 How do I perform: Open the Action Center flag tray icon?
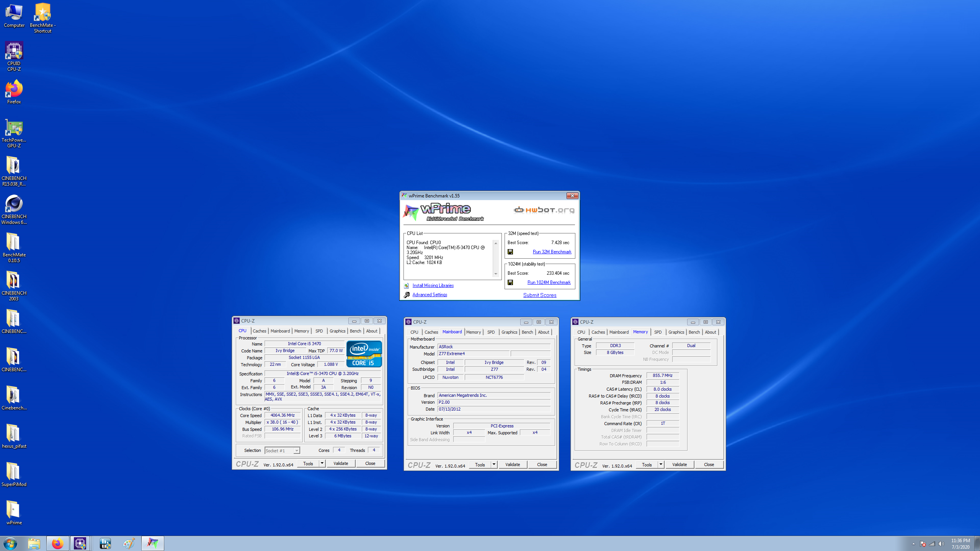pyautogui.click(x=923, y=544)
